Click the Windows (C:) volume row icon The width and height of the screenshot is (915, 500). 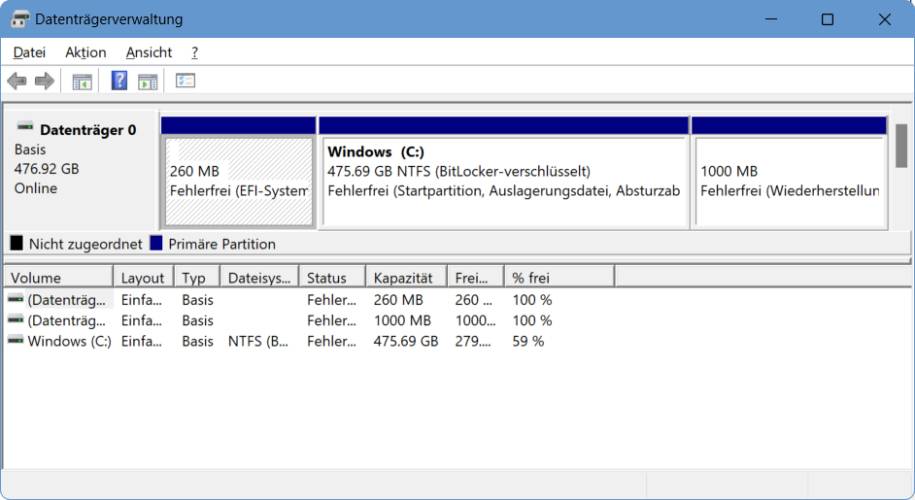click(x=16, y=341)
